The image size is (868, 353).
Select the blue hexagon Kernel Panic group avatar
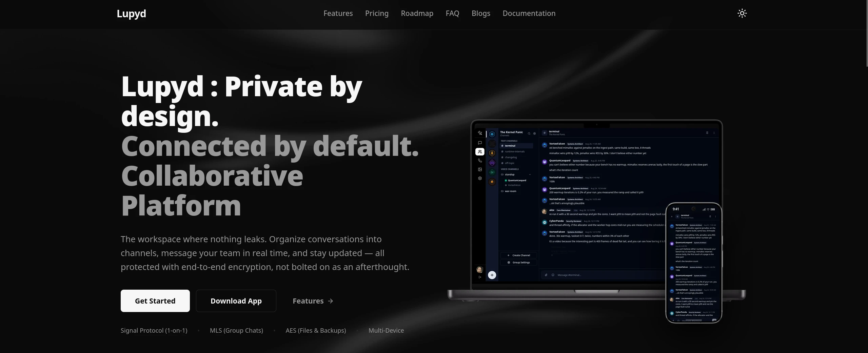pyautogui.click(x=492, y=134)
